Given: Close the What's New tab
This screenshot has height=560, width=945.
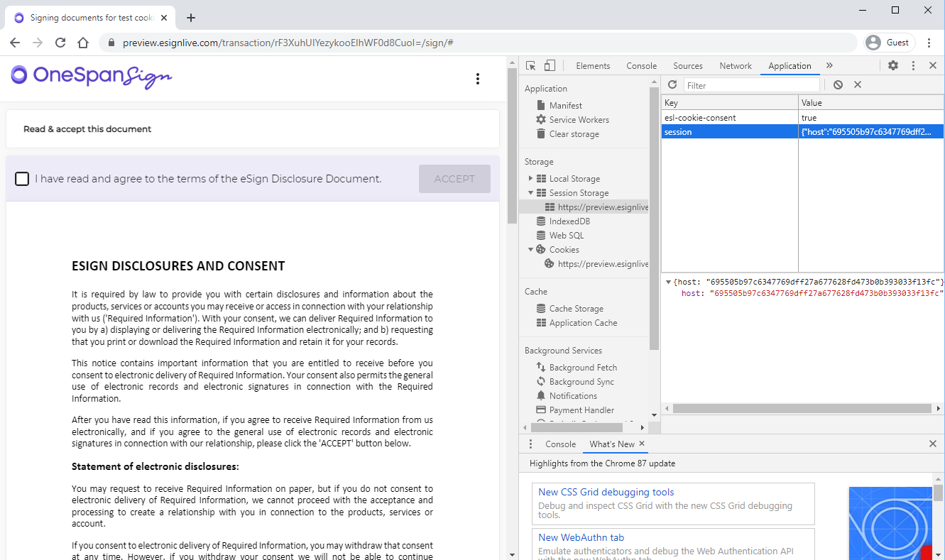Looking at the screenshot, I should click(x=641, y=444).
